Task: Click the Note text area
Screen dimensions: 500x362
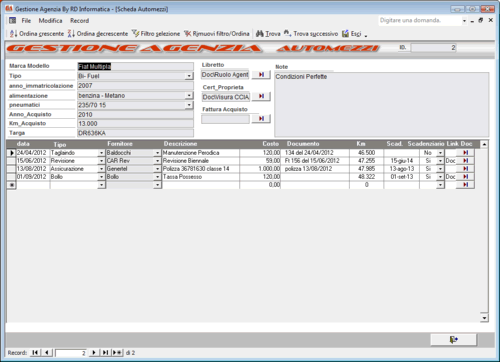Action: 382,105
